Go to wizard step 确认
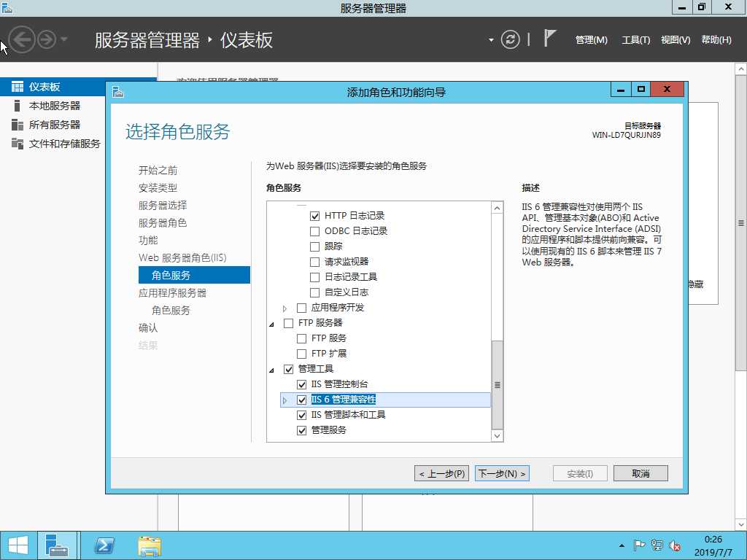The image size is (747, 560). [147, 327]
